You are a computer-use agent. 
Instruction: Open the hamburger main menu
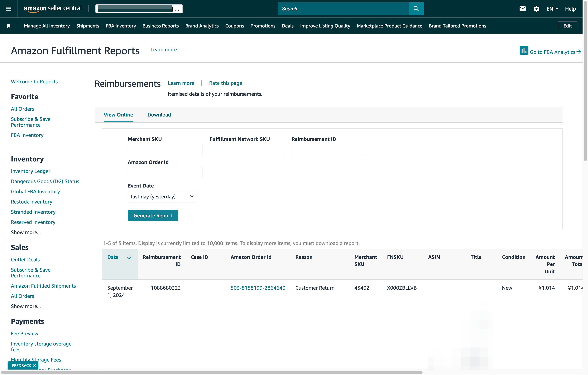(9, 9)
